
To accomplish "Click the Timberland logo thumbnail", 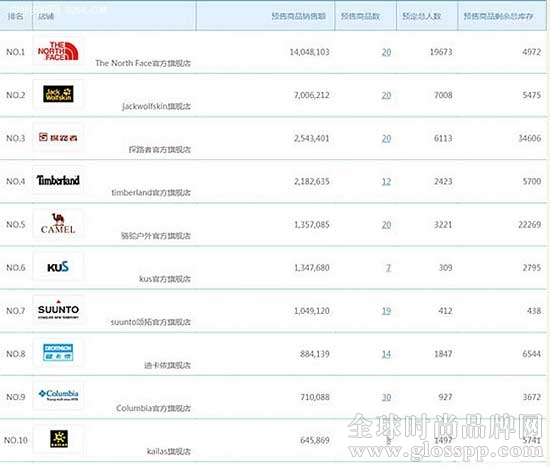I will pos(58,180).
